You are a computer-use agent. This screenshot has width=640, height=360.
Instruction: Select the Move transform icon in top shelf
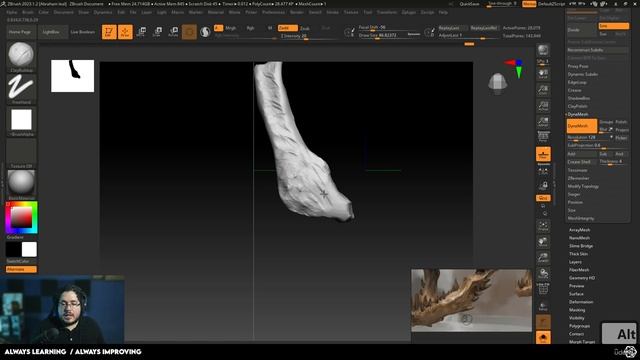click(x=141, y=32)
